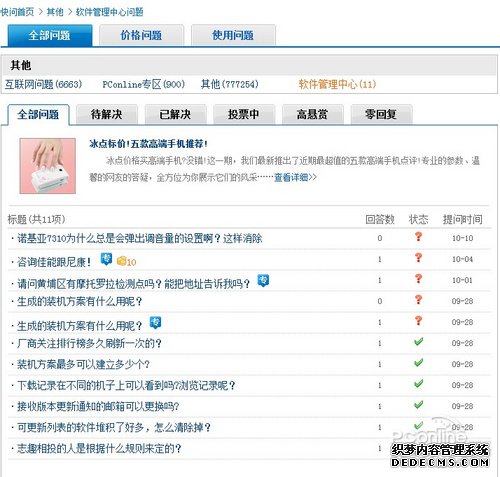Image resolution: width=500 pixels, height=477 pixels.
Task: Open the question 志趣相投的人是根据什么规则来定的
Action: point(99,449)
